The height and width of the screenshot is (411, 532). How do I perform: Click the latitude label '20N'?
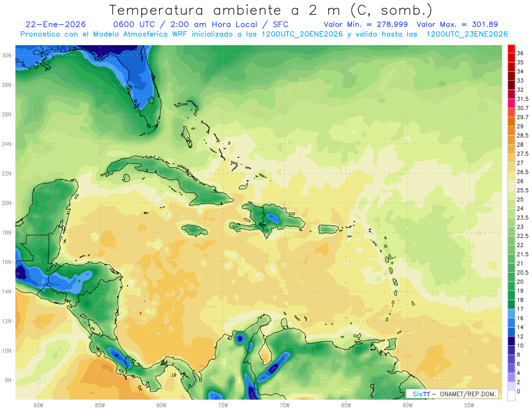[x=8, y=203]
